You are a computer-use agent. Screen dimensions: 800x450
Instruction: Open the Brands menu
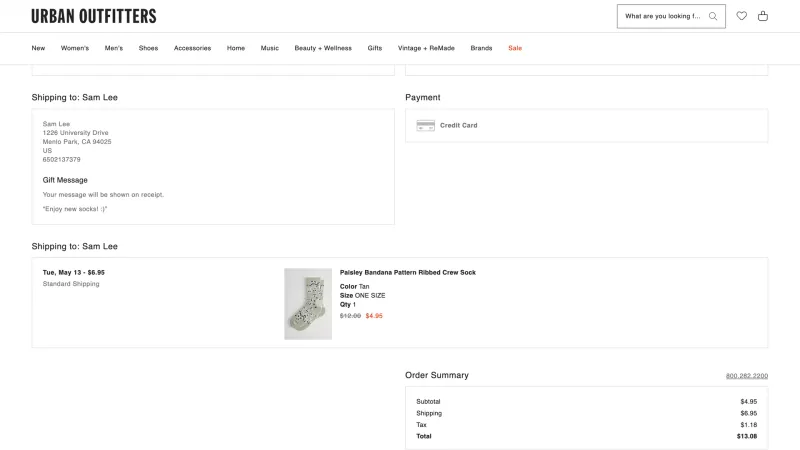click(x=481, y=48)
